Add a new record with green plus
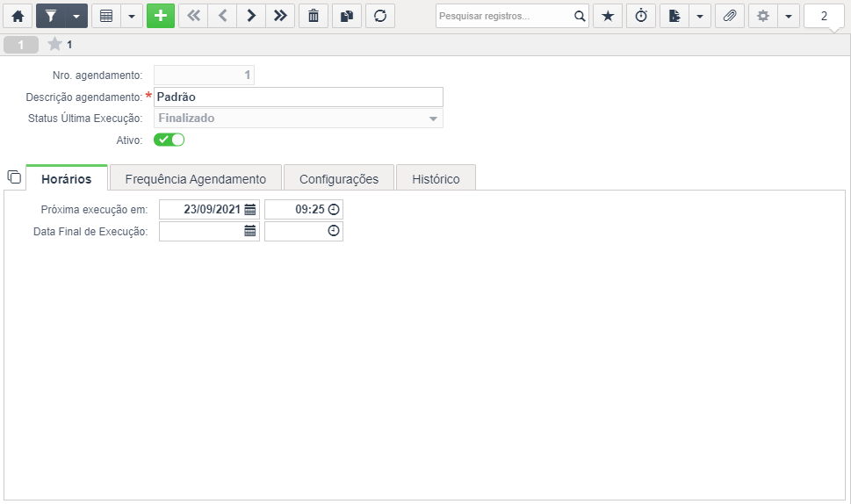Viewport: 851px width, 504px height. [161, 17]
